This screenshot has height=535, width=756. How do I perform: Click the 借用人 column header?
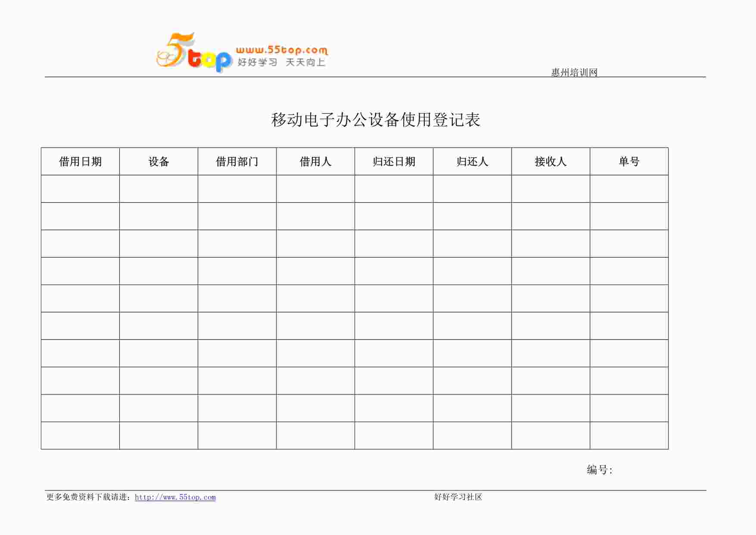315,162
